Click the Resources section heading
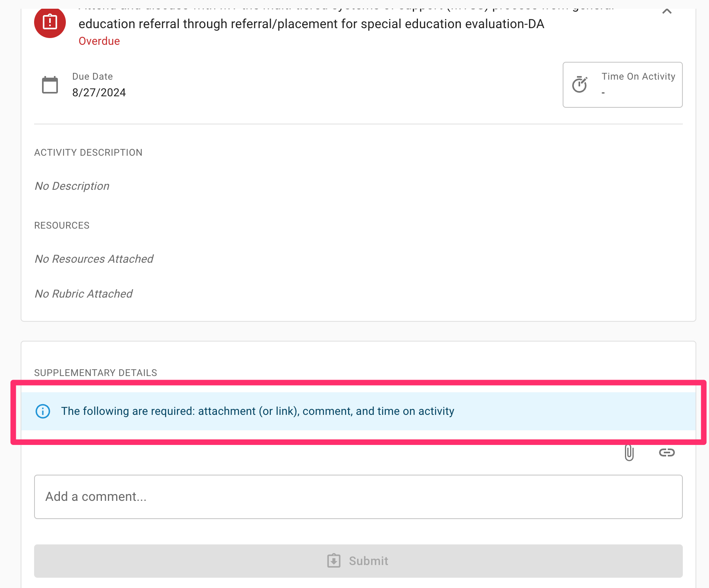709x588 pixels. (x=62, y=225)
